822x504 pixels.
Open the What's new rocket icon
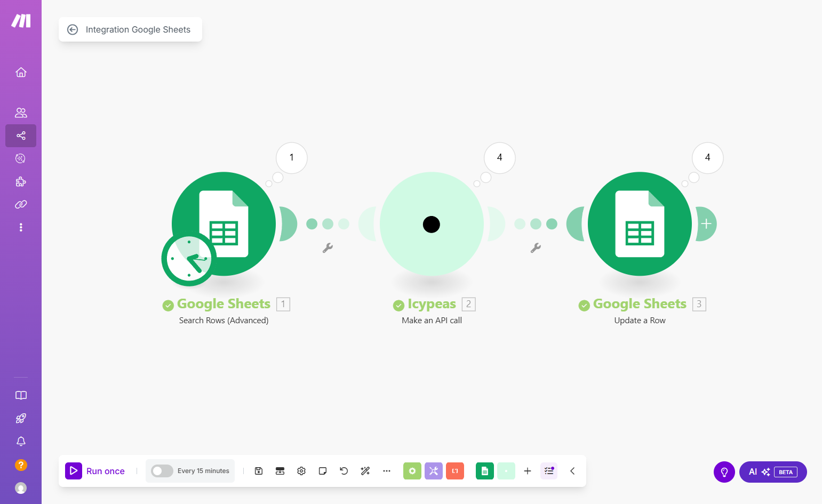tap(21, 418)
